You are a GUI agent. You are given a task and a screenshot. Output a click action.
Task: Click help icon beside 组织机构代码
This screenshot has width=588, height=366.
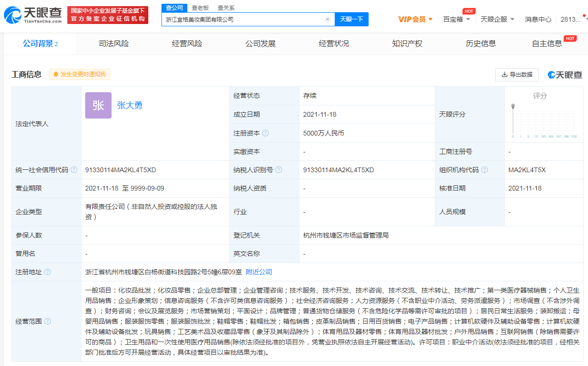point(484,170)
